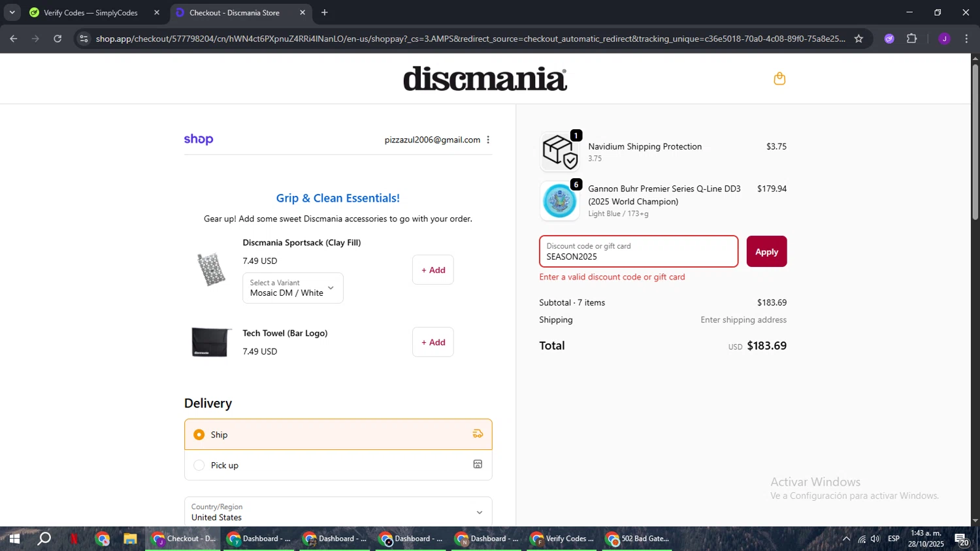Image resolution: width=980 pixels, height=551 pixels.
Task: Change ESP input language
Action: click(x=894, y=539)
